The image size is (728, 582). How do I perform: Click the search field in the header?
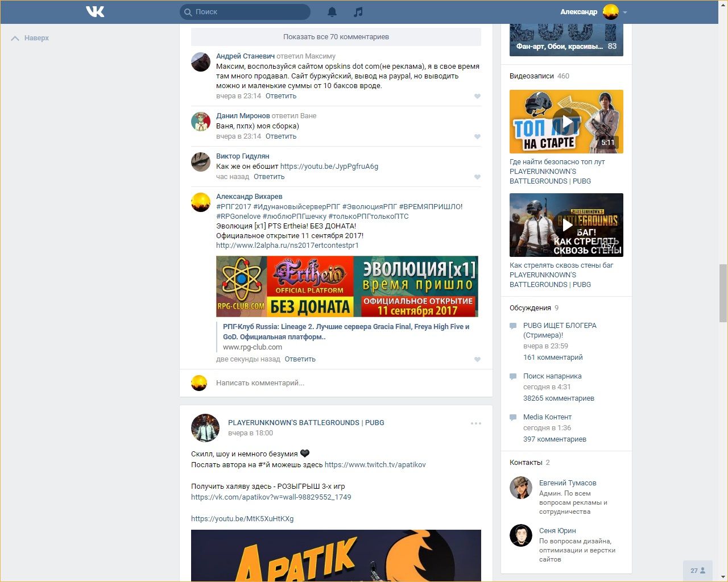[x=245, y=11]
